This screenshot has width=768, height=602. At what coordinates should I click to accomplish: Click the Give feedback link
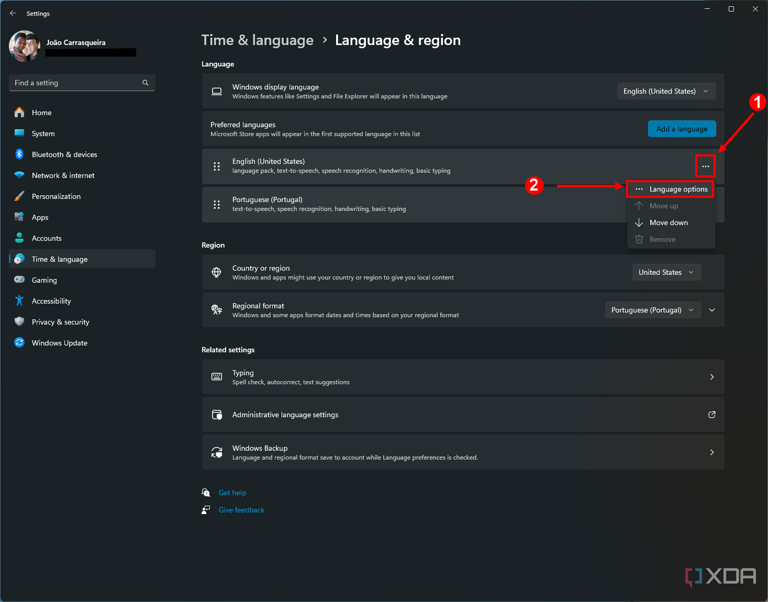(241, 510)
